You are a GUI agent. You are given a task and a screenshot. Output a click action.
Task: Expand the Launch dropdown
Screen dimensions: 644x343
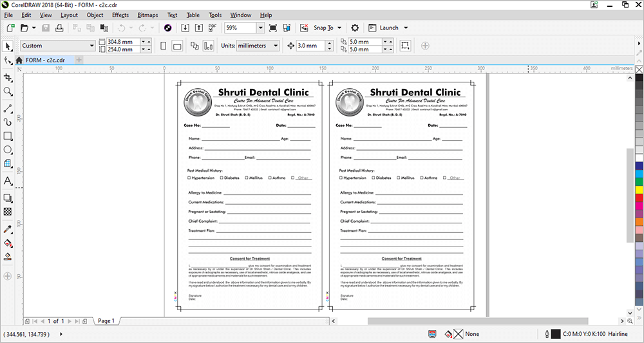tap(406, 28)
